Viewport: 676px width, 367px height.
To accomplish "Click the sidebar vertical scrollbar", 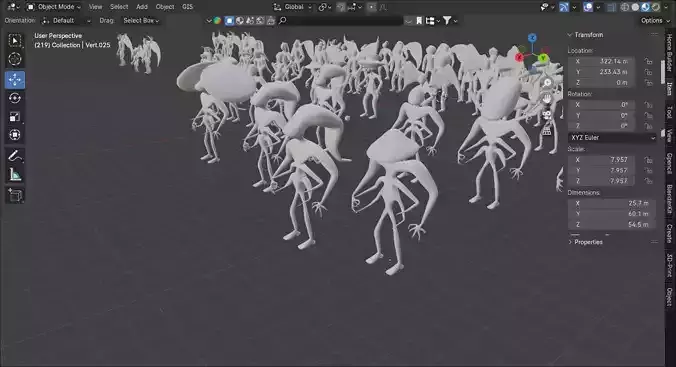I will 663,72.
